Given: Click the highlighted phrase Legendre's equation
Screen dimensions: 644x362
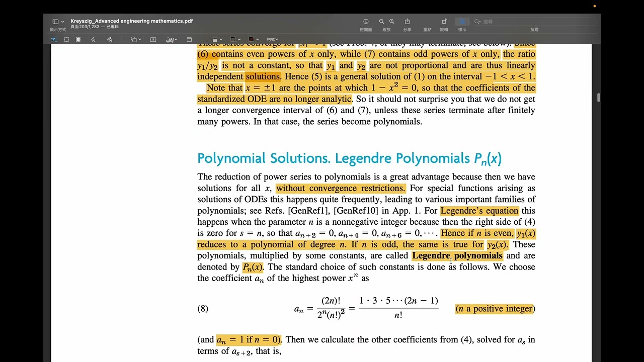Looking at the screenshot, I should pos(479,211).
